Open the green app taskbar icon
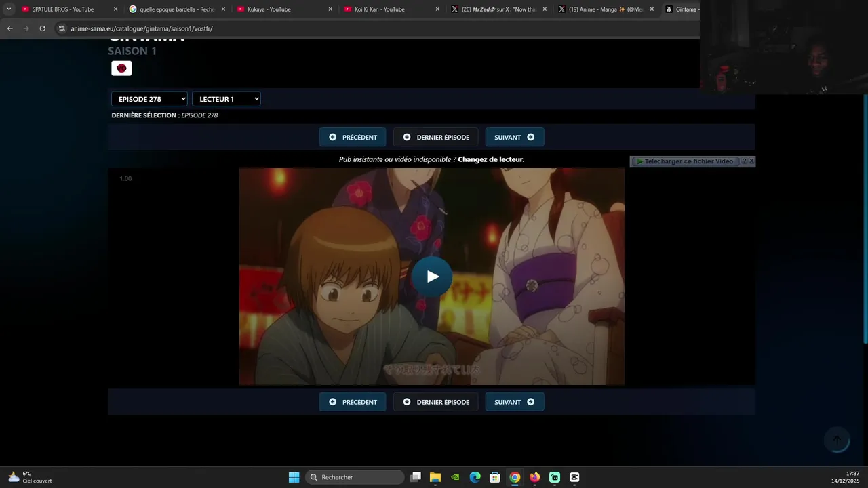 pyautogui.click(x=555, y=477)
